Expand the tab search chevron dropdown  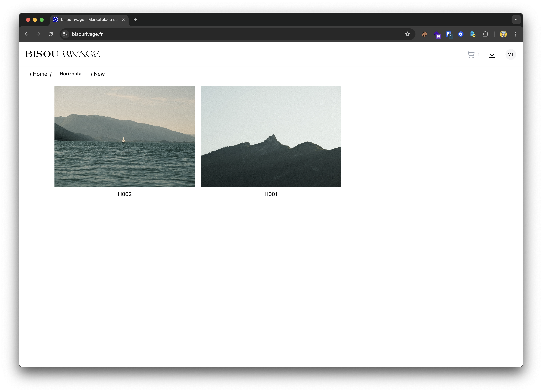point(516,20)
